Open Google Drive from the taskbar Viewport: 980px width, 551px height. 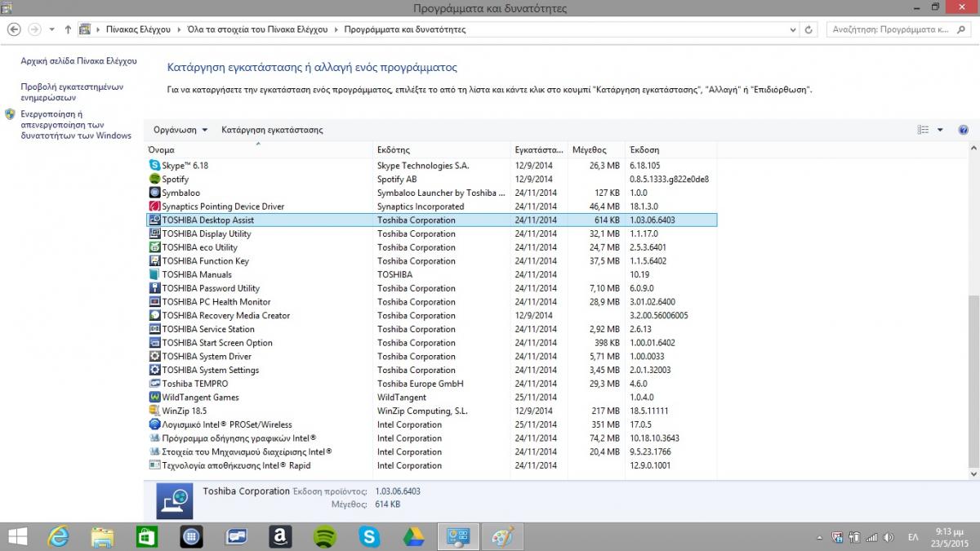413,536
